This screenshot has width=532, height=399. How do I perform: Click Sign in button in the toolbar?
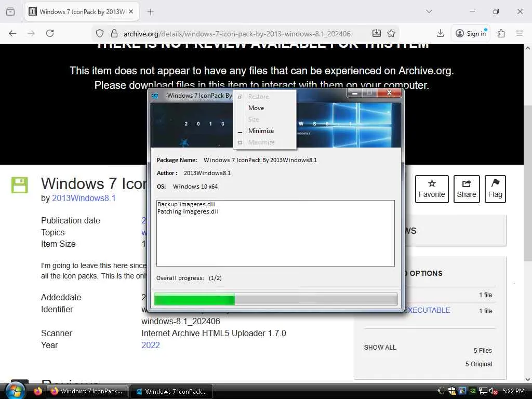pos(470,33)
